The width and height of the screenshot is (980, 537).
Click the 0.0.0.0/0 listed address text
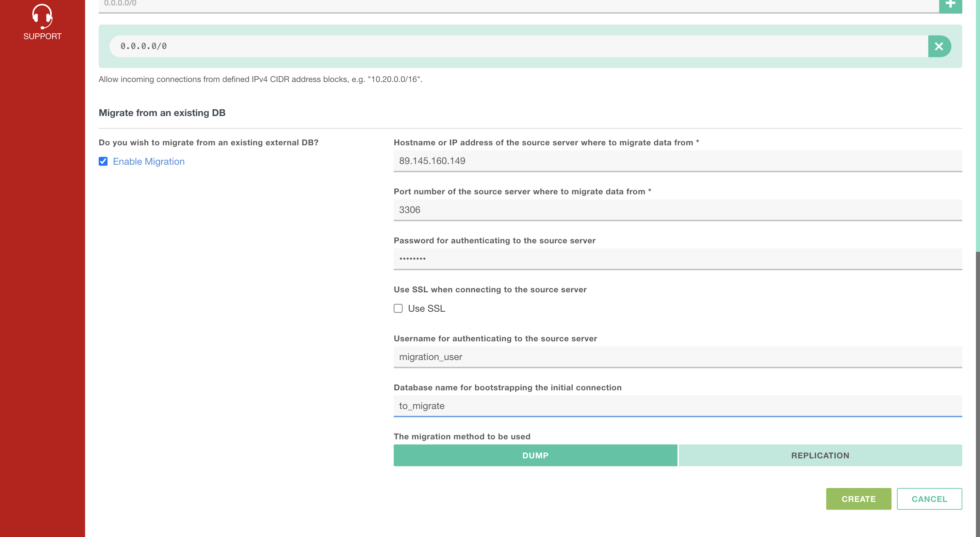point(143,46)
